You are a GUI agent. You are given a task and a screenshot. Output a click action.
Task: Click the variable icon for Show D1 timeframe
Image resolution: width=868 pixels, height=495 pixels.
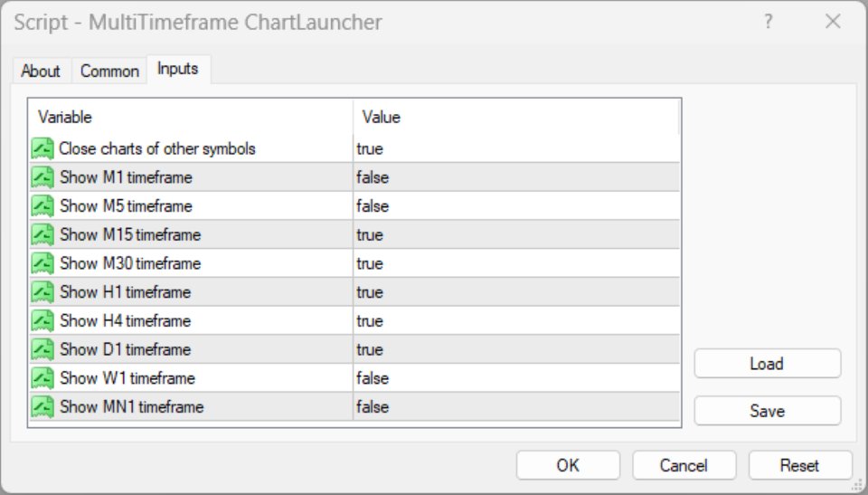point(42,349)
